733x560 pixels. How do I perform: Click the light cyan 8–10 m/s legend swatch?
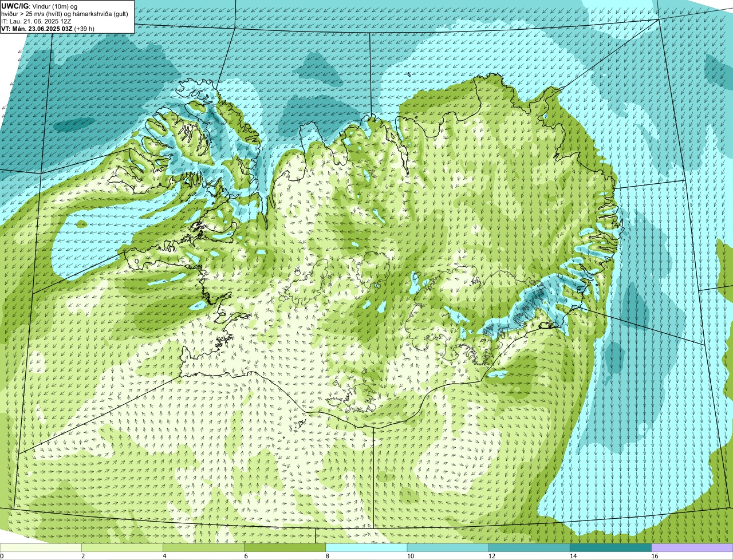point(366,548)
